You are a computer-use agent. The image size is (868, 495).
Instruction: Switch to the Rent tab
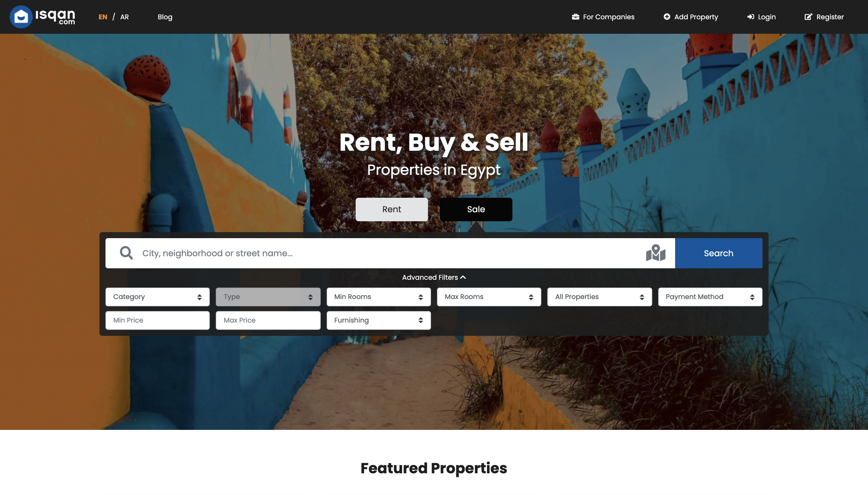click(x=392, y=209)
